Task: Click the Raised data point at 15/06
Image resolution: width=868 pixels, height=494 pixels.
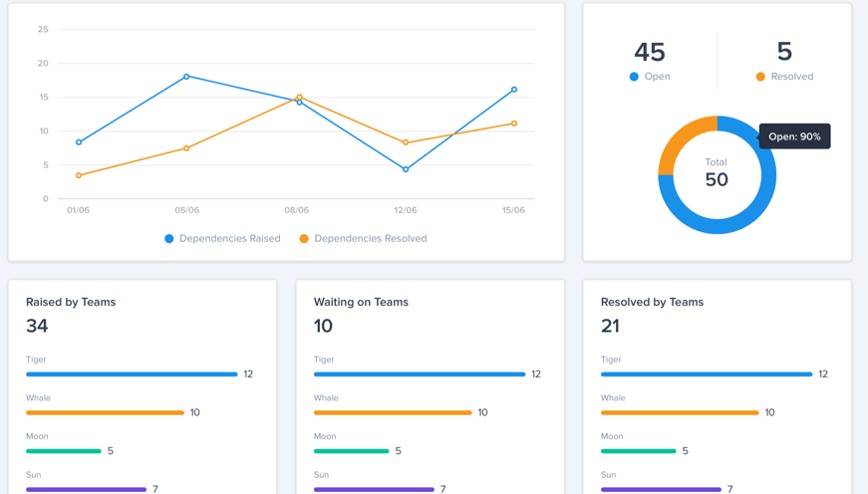Action: pos(514,89)
